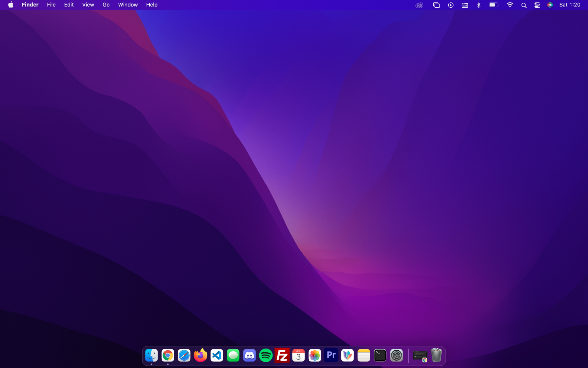Open Finder from the Dock
Viewport: 588px width, 368px height.
(x=151, y=355)
